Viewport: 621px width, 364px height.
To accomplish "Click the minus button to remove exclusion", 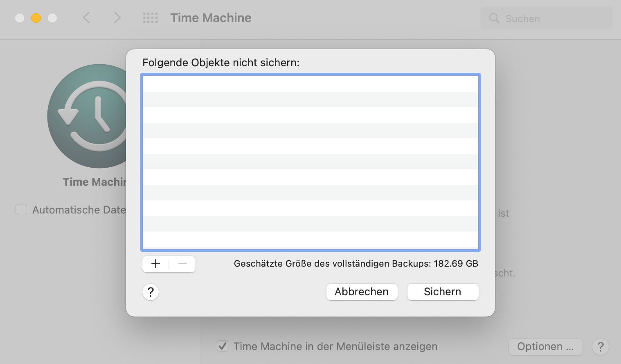I will [182, 264].
